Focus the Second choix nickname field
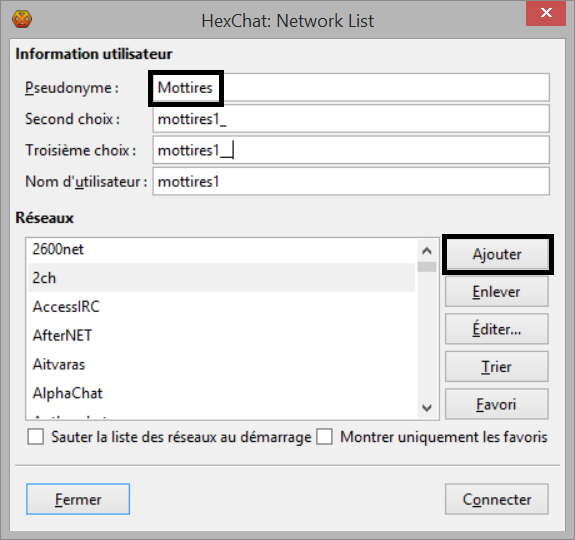The width and height of the screenshot is (575, 540). tap(351, 119)
